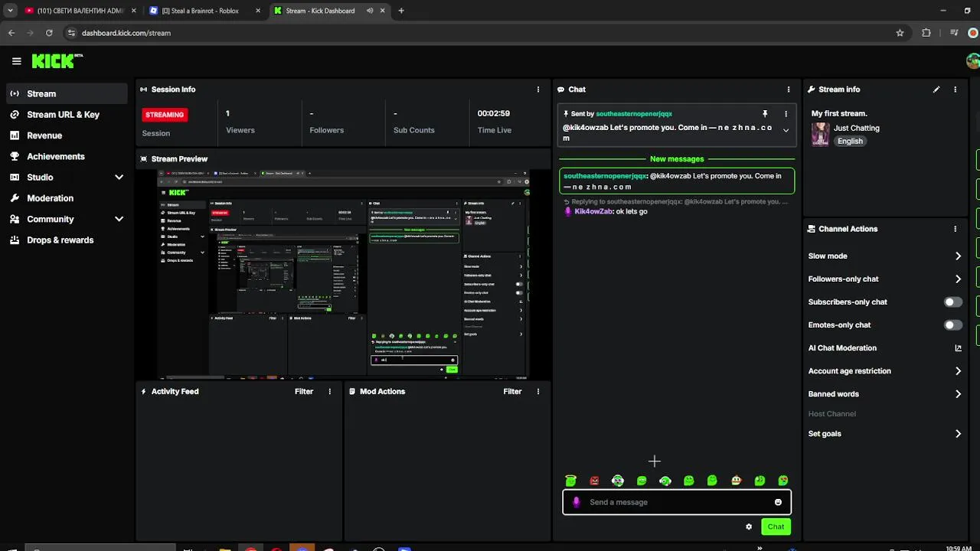Open browser media control icon
Viewport: 980px width, 551px height.
pyautogui.click(x=953, y=33)
